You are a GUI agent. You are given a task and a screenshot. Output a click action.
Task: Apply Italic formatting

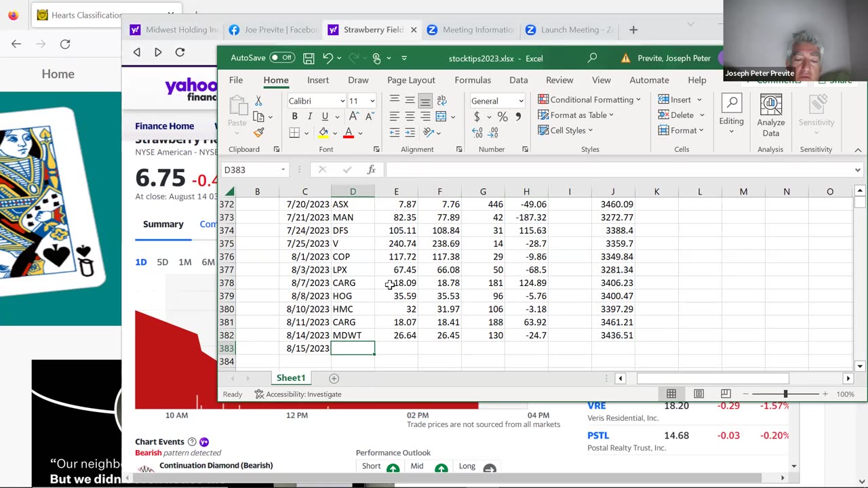310,117
